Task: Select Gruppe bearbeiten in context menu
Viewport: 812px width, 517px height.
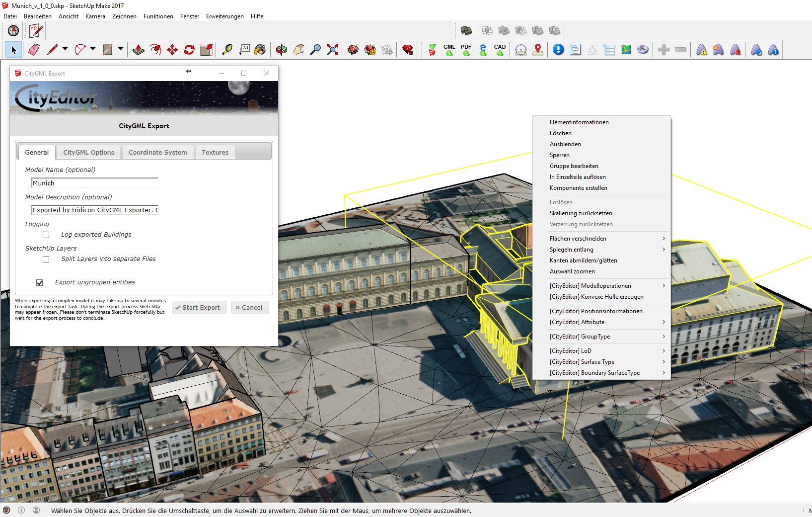Action: [x=601, y=166]
